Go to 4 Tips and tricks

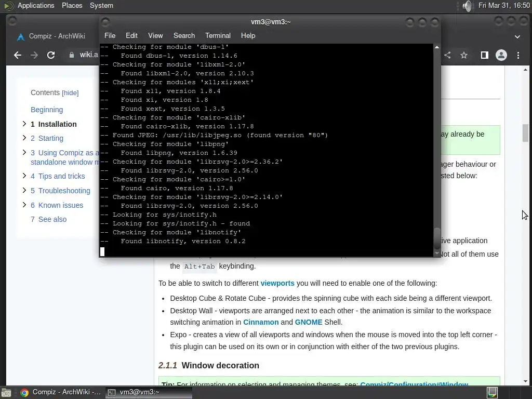click(58, 176)
